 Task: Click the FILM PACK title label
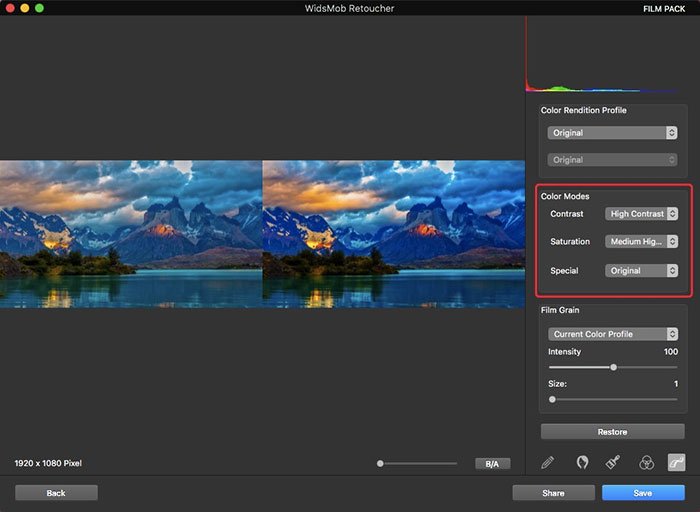pyautogui.click(x=664, y=8)
